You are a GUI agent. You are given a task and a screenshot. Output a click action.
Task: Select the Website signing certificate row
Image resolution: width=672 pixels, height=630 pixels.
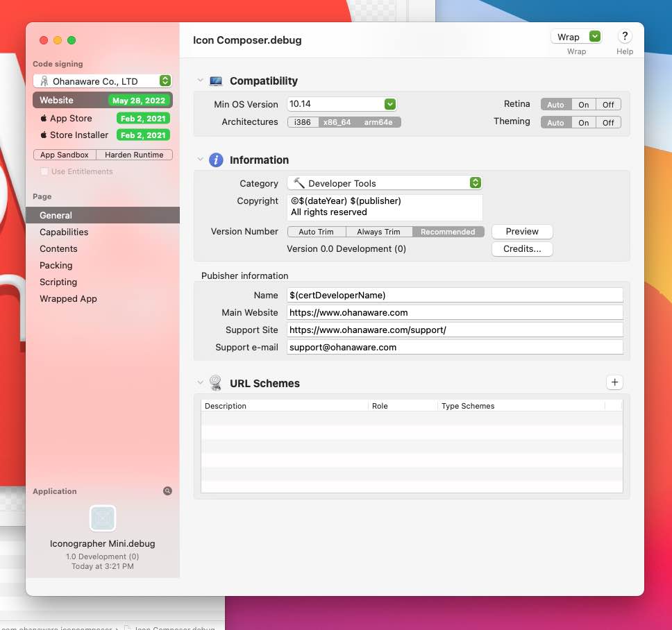tap(103, 100)
